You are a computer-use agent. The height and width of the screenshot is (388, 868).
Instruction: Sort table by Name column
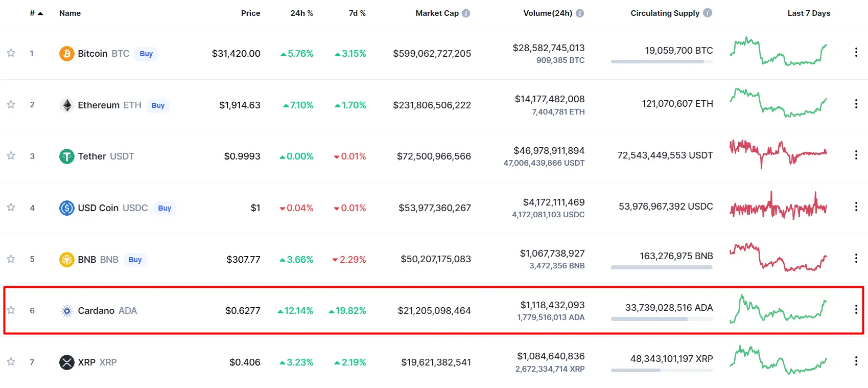[x=70, y=13]
